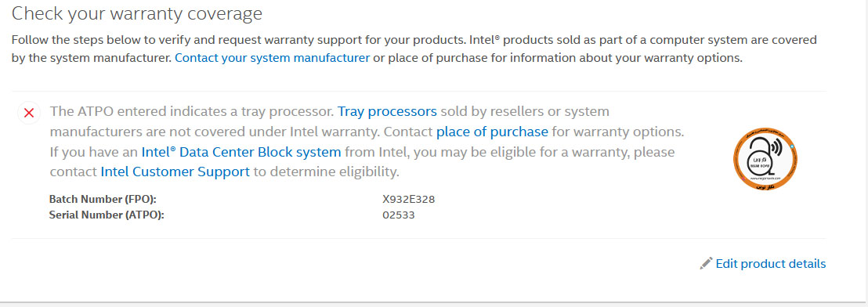Click the pencil icon beside Edit product details
868x307 pixels.
coord(706,263)
